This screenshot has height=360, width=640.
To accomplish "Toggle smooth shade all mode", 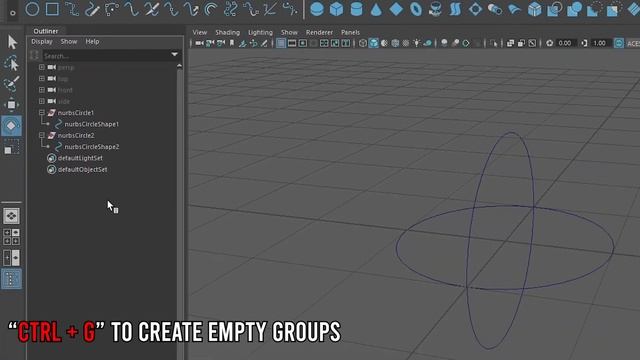I will 373,43.
